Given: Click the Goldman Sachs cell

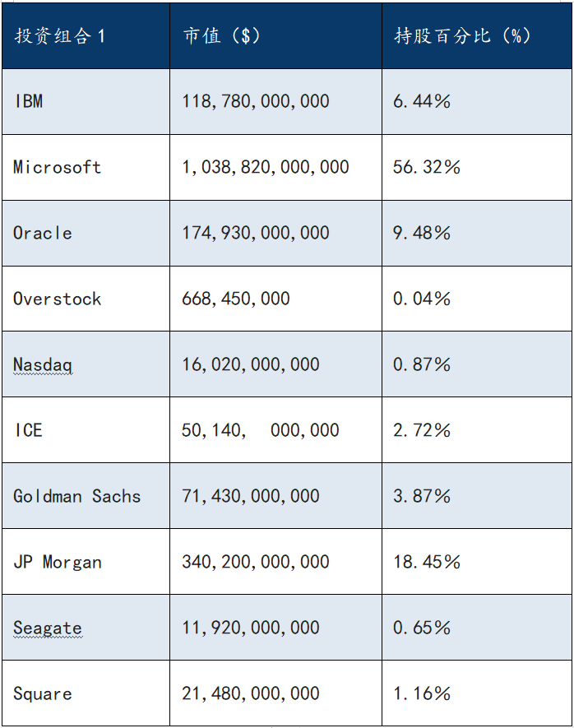Looking at the screenshot, I should [77, 497].
